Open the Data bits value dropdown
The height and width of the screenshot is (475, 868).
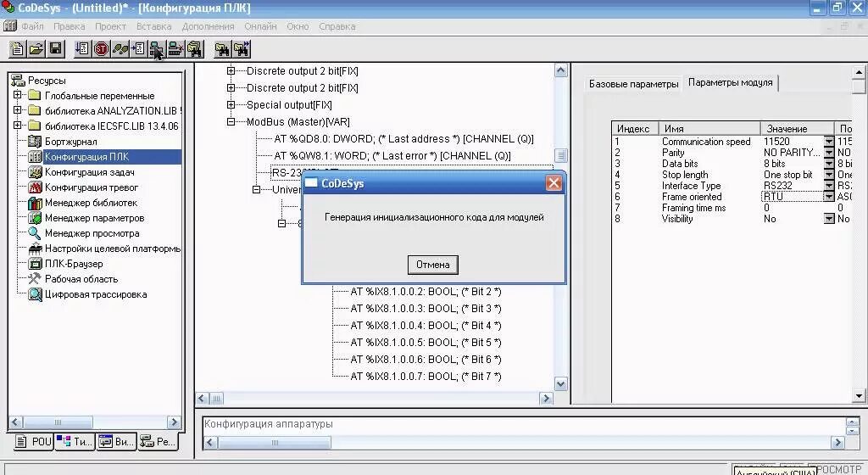tap(829, 164)
